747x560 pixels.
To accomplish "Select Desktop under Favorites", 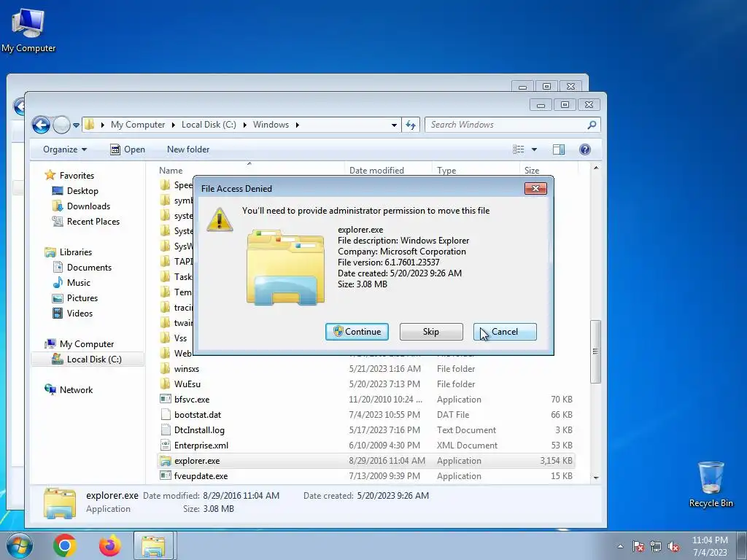I will click(x=75, y=191).
